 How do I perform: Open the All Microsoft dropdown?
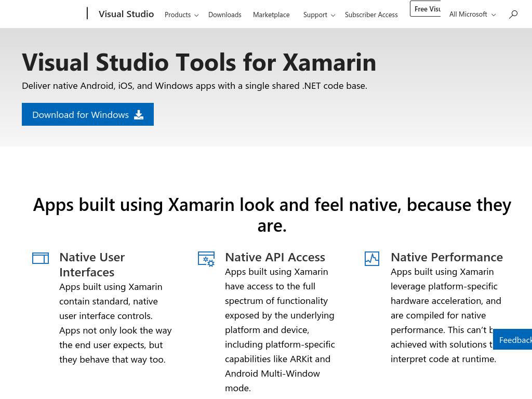click(x=472, y=15)
